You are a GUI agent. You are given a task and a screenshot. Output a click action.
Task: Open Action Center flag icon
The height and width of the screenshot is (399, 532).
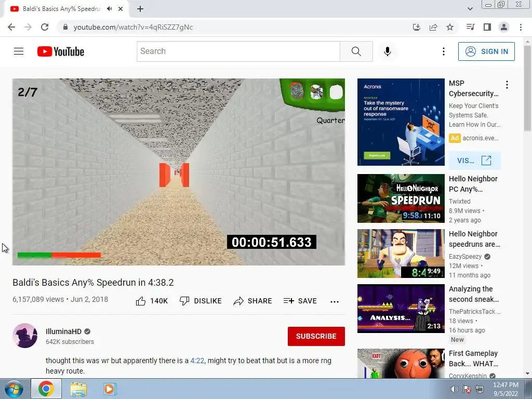tap(467, 389)
